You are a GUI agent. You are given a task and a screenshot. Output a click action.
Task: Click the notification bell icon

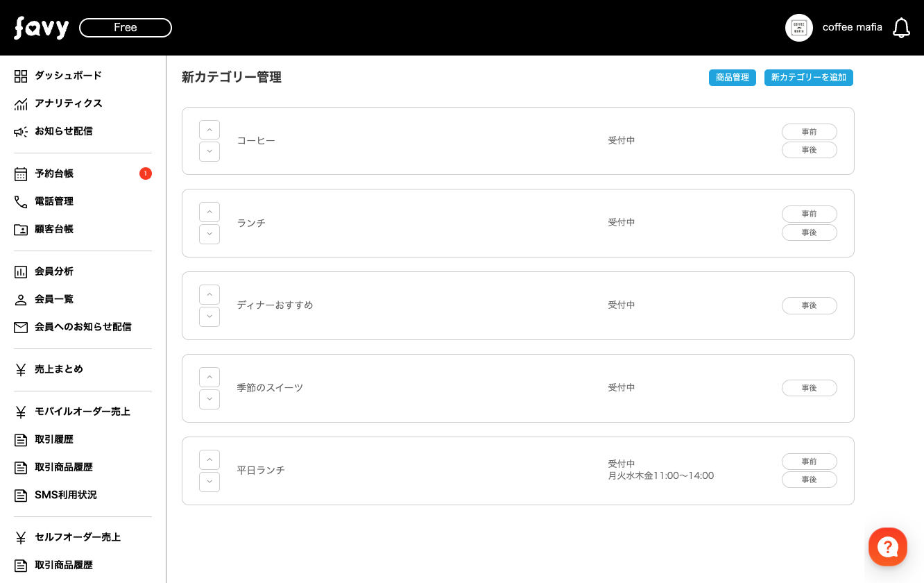901,28
